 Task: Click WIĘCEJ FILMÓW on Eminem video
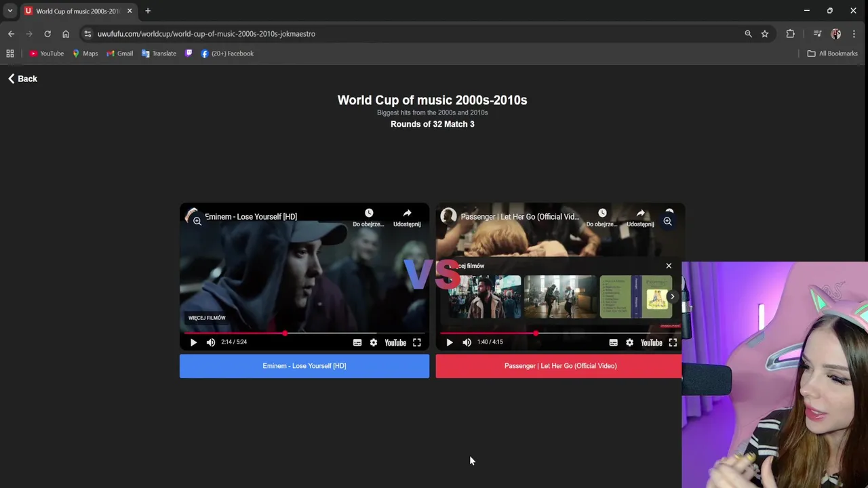(207, 318)
